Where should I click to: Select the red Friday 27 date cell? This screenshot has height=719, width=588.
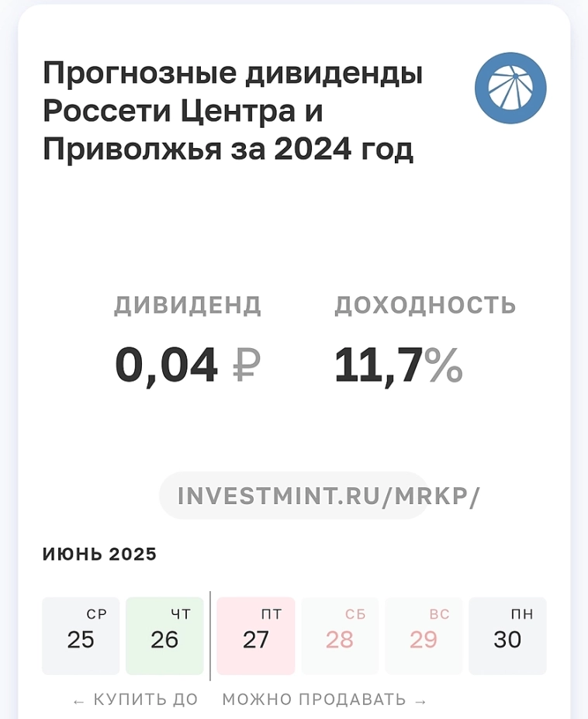point(256,635)
